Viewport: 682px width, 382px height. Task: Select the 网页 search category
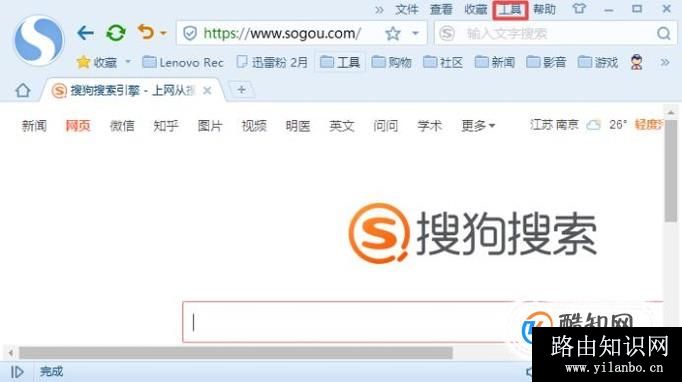[x=78, y=126]
